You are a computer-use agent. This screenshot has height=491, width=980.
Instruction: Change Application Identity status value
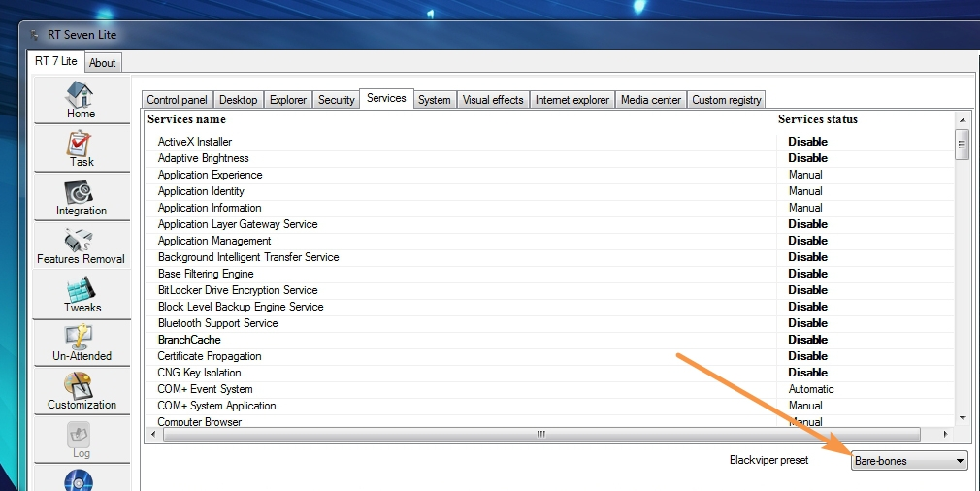pyautogui.click(x=805, y=191)
